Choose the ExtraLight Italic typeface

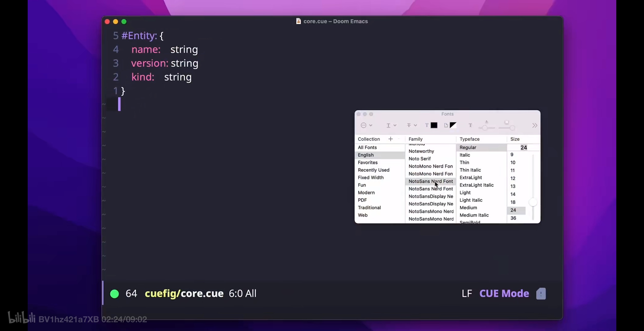pos(481,185)
